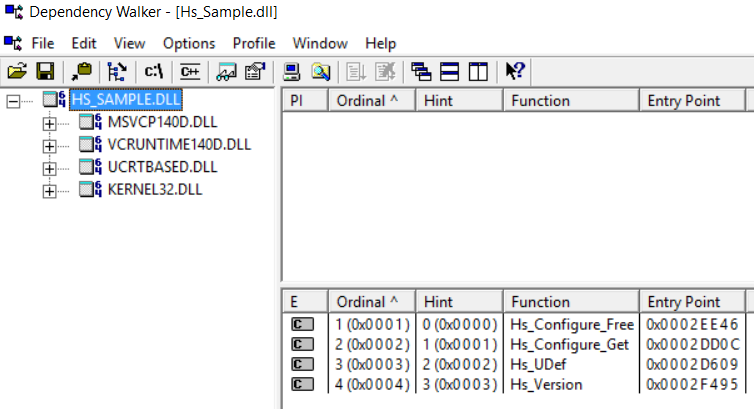The image size is (754, 409).
Task: Click C icon in Hs_Configure_Free row
Action: 302,324
